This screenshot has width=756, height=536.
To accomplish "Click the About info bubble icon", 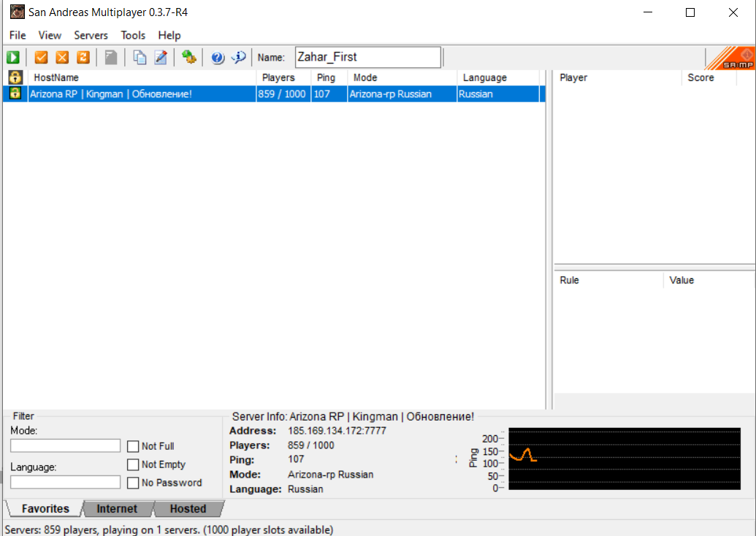I will coord(239,58).
